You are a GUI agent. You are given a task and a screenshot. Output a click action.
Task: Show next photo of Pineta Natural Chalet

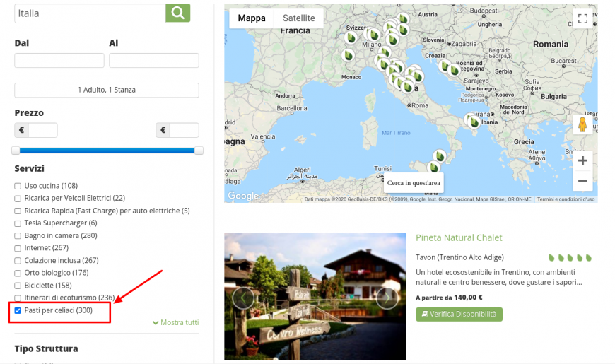coord(387,298)
